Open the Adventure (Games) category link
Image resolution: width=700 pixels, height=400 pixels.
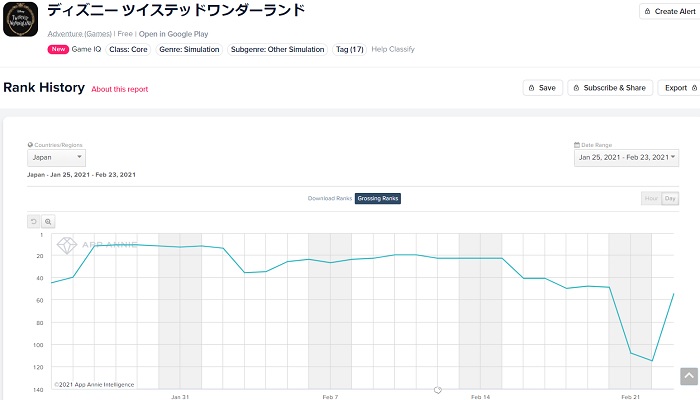click(x=79, y=34)
